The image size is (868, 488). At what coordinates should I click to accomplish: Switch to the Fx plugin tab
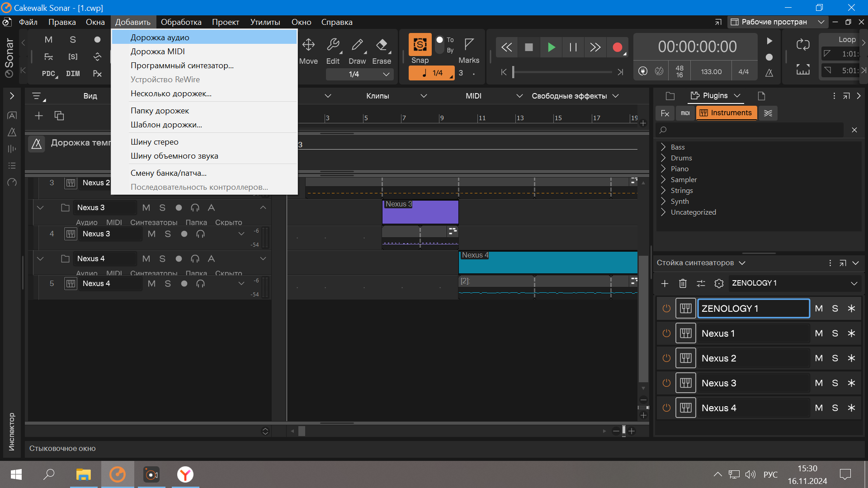(665, 113)
